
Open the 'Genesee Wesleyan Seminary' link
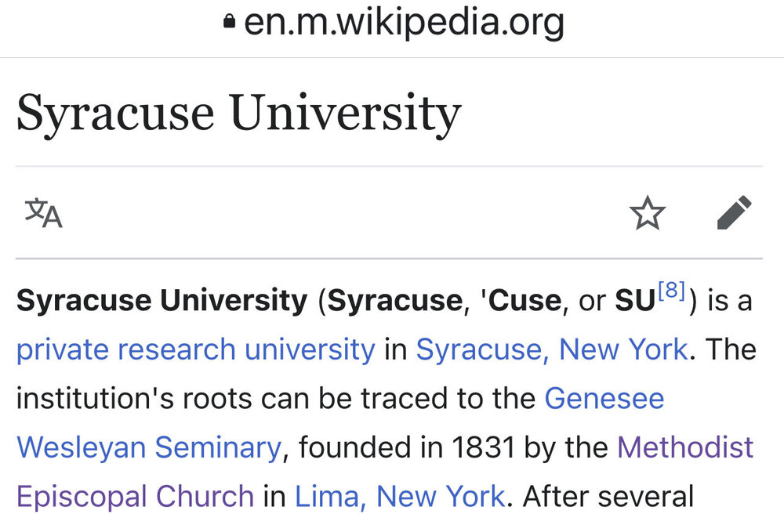604,399
